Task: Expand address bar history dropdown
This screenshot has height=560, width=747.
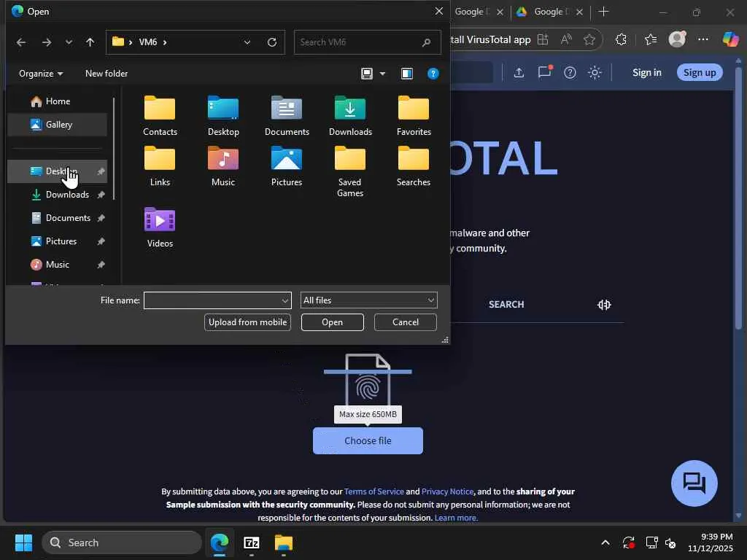Action: (247, 42)
